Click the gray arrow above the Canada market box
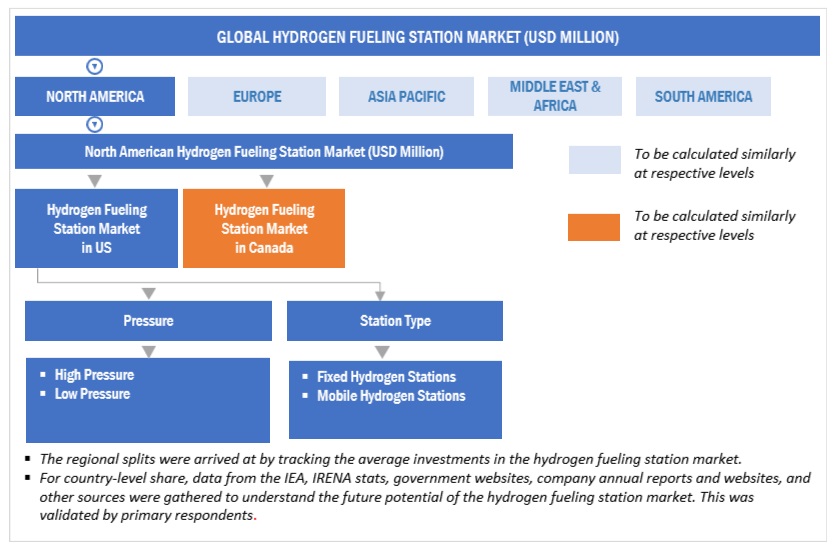This screenshot has width=835, height=553. 266,180
